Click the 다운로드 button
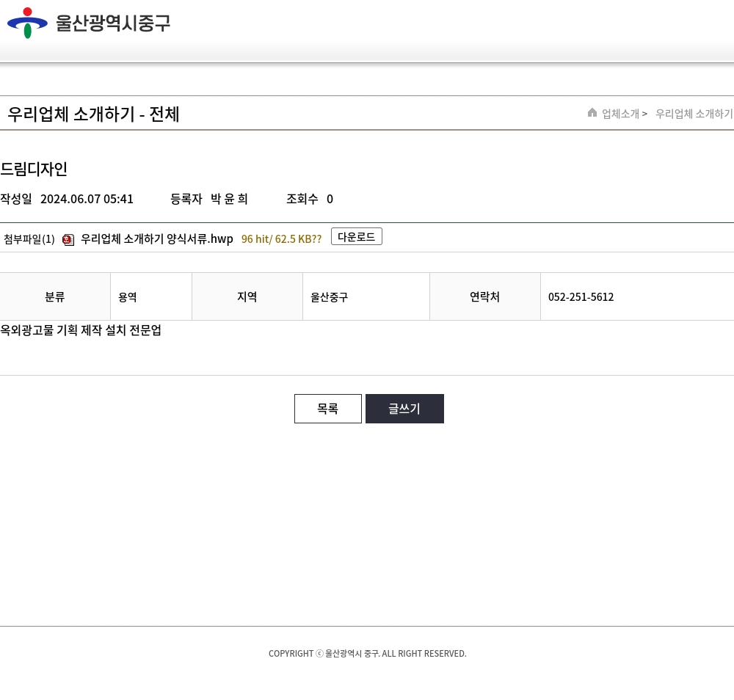The height and width of the screenshot is (700, 734). coord(356,236)
